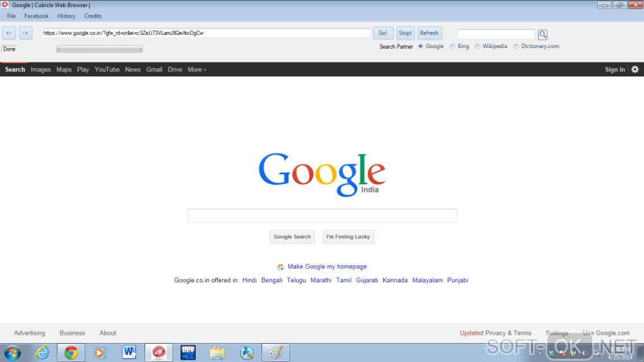Viewport: 644px width, 362px height.
Task: Open About footer link
Action: [107, 333]
